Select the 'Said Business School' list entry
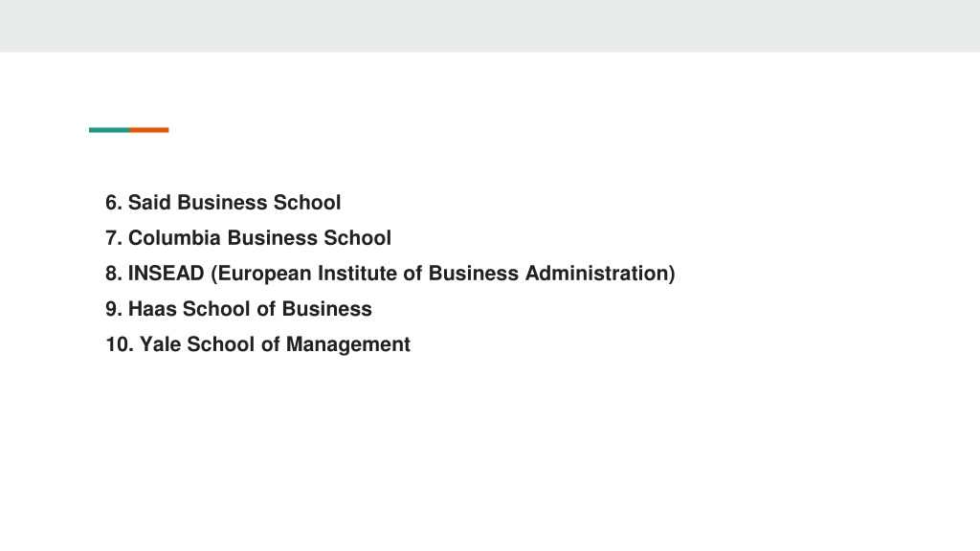Screen dimensions: 980x551 [223, 203]
